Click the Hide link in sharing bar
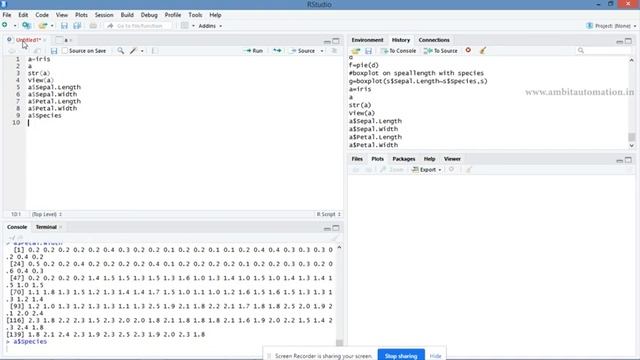This screenshot has height=360, width=640. (436, 356)
